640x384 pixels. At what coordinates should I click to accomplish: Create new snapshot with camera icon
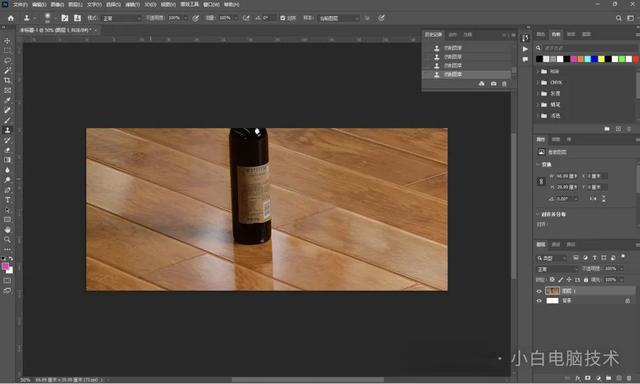493,84
